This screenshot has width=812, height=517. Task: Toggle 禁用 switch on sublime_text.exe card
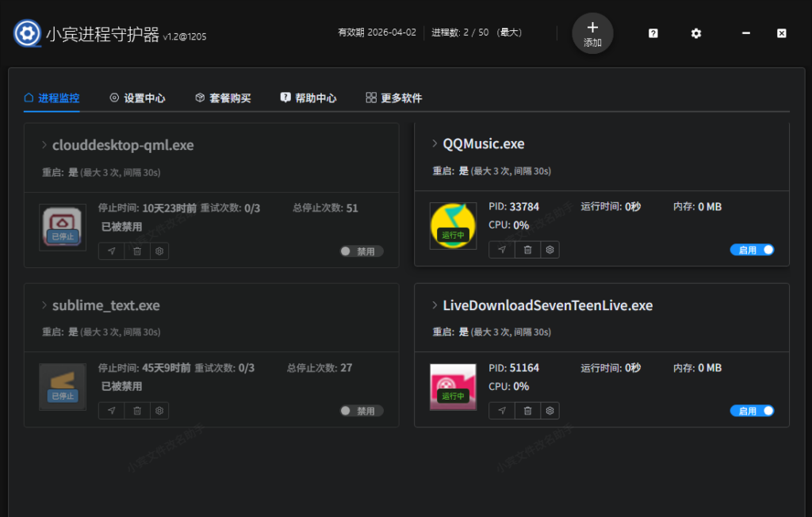tap(362, 410)
